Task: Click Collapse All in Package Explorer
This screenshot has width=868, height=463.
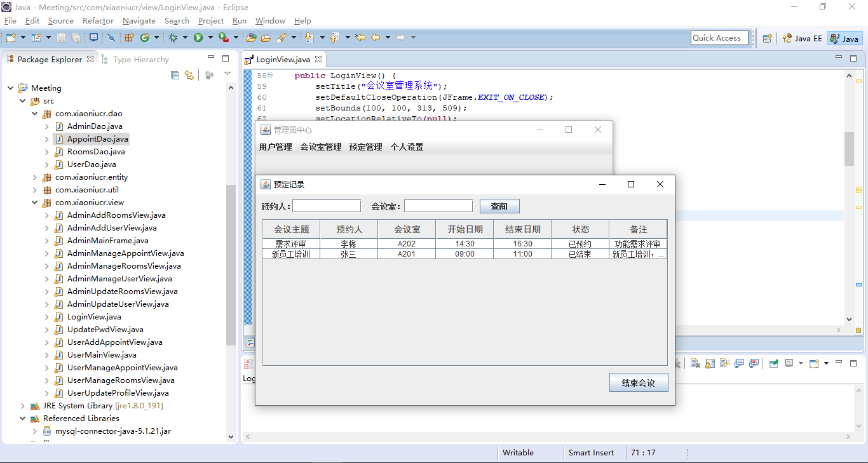Action: [x=175, y=75]
